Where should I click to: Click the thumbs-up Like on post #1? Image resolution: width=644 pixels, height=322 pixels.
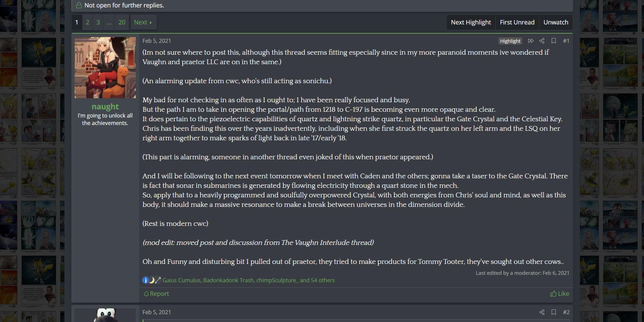click(x=560, y=293)
